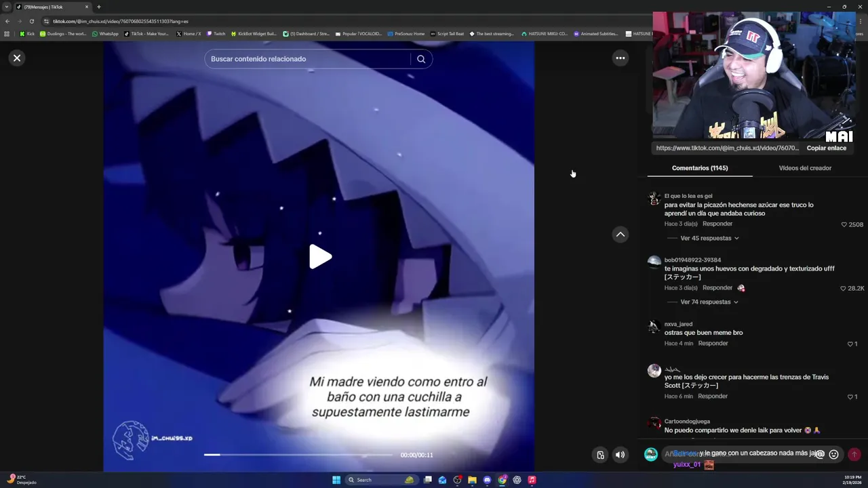Go back with browser back arrow
The width and height of the screenshot is (868, 488).
[x=7, y=21]
